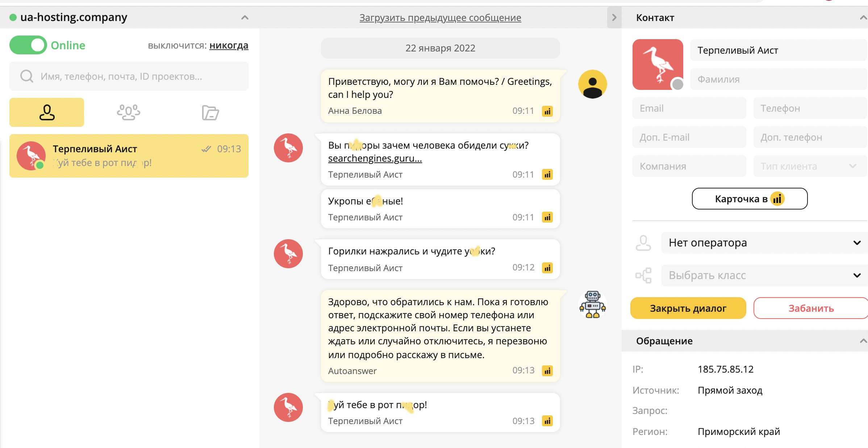Switch to the group contacts tab

(x=129, y=112)
